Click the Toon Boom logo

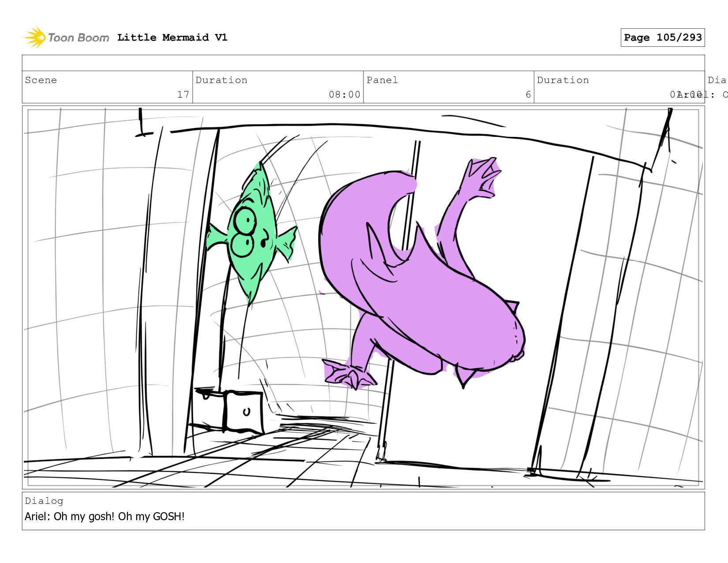66,38
